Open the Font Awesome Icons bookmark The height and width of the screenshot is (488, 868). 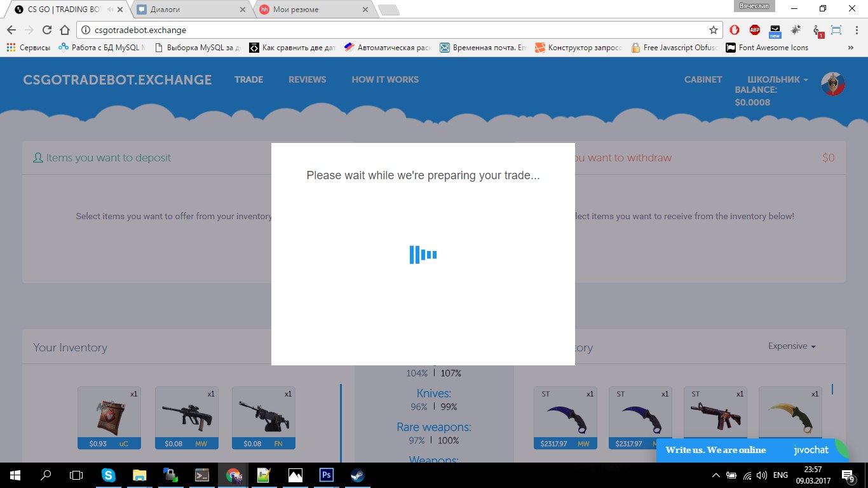click(768, 48)
